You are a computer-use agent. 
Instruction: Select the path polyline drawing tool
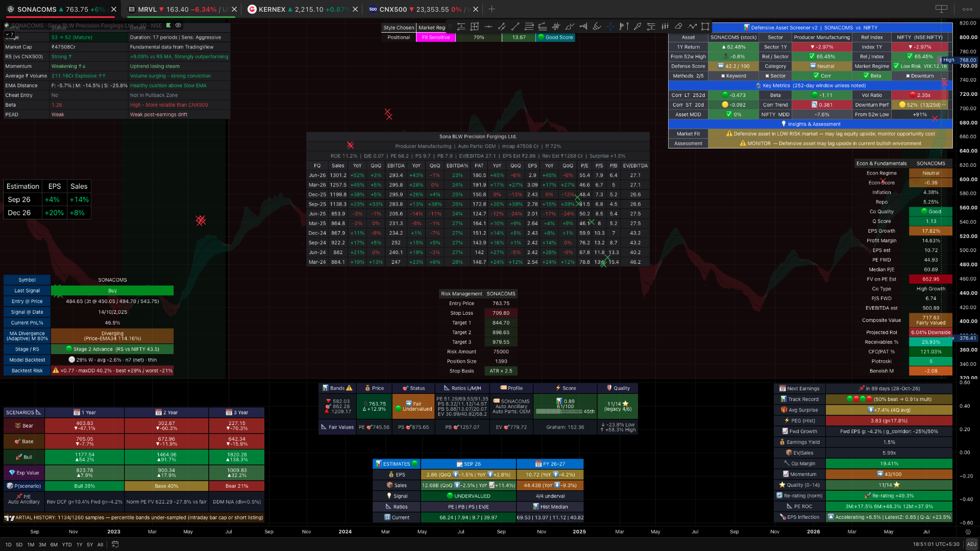(692, 27)
